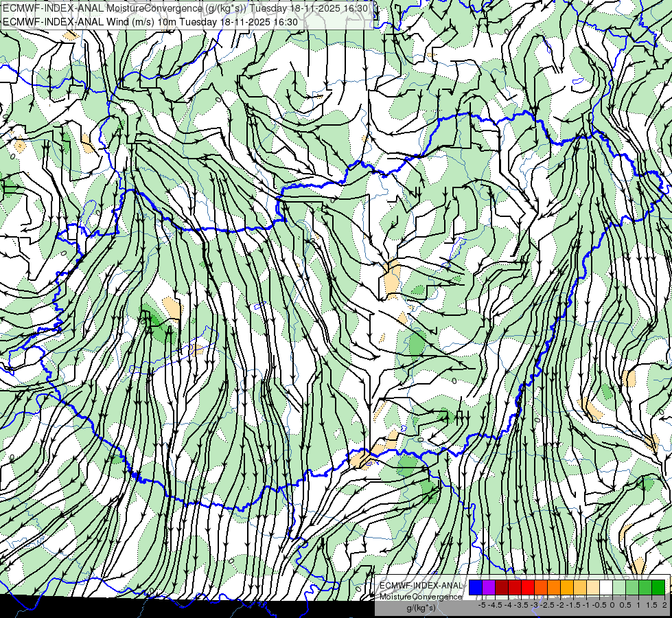672x618 pixels.
Task: Click the '-4.5' tick label in legend
Action: click(495, 605)
